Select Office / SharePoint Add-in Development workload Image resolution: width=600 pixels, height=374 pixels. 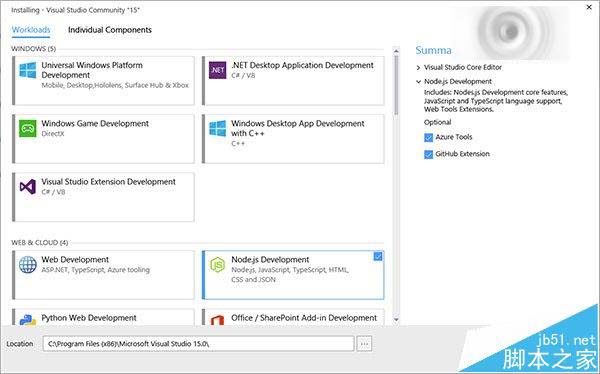click(293, 317)
